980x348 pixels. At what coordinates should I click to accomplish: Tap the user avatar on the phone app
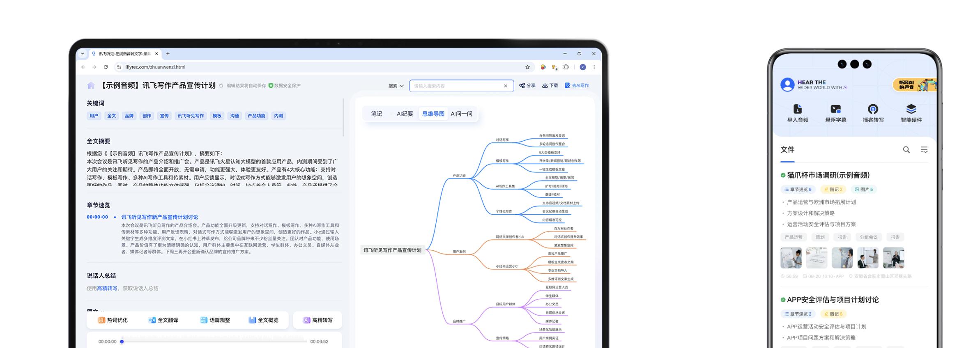click(x=787, y=85)
